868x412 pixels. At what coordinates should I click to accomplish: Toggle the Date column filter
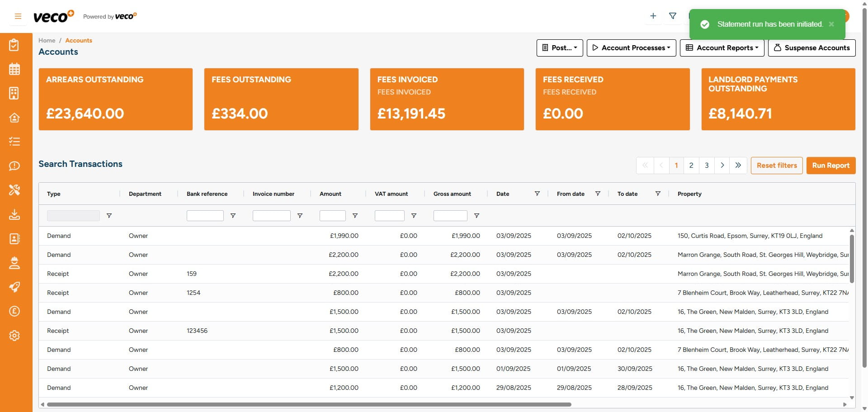537,194
